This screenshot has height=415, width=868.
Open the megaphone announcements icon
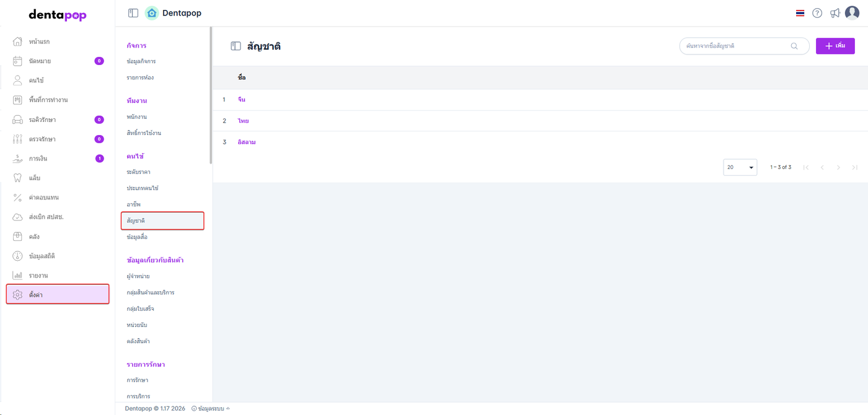tap(835, 13)
